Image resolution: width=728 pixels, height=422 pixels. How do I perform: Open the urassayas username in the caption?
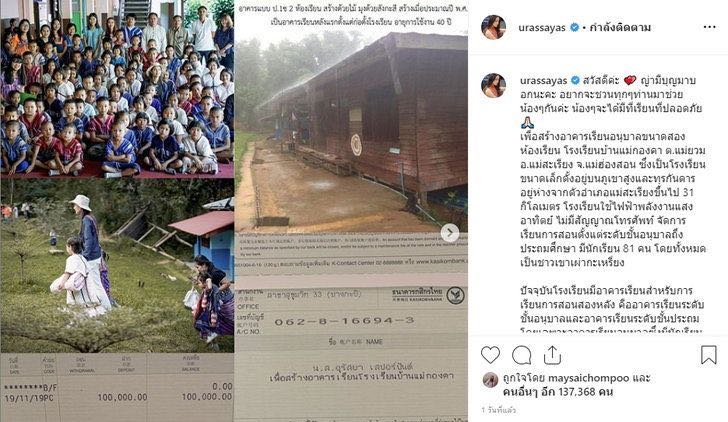(x=543, y=80)
